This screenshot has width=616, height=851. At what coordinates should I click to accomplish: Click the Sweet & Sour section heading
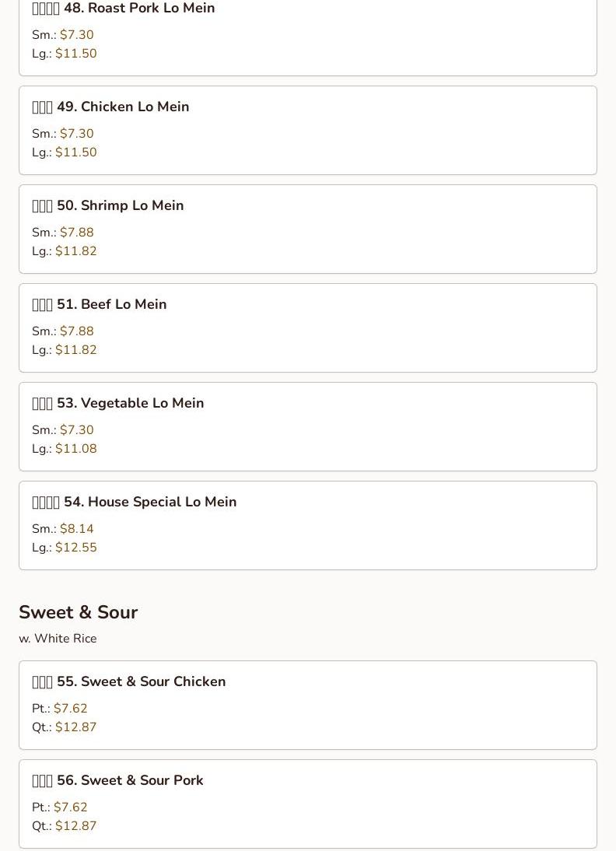(78, 612)
